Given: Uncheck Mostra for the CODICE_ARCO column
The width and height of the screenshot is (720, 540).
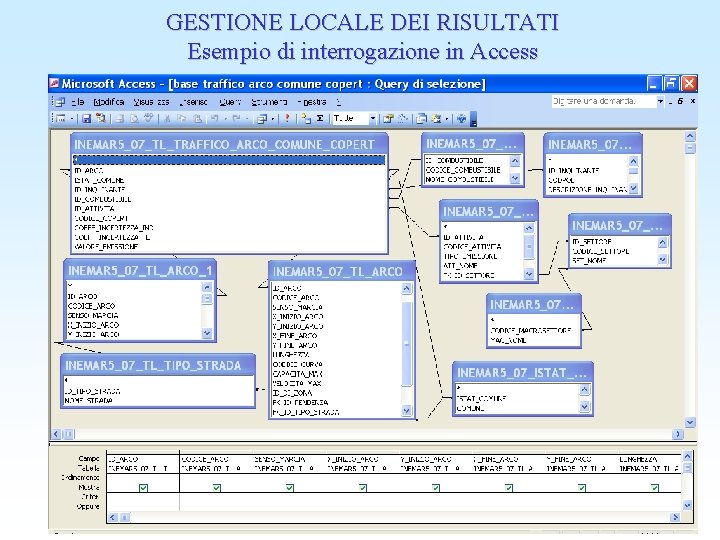Looking at the screenshot, I should pyautogui.click(x=216, y=488).
